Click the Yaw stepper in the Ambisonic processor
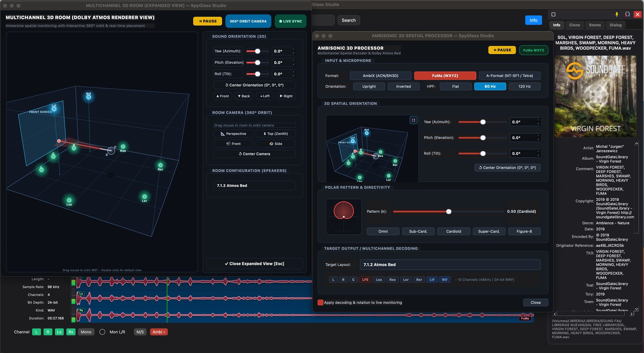The width and height of the screenshot is (644, 353). [538, 122]
